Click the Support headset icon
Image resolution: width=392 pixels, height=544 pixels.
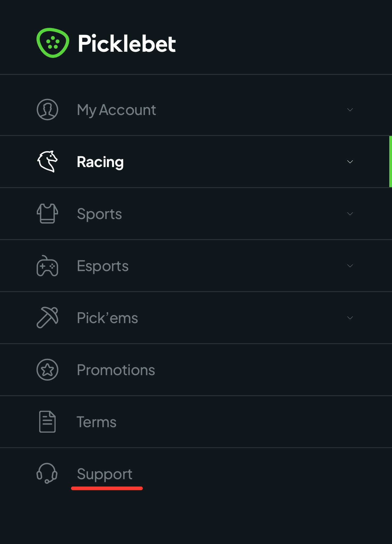(47, 473)
